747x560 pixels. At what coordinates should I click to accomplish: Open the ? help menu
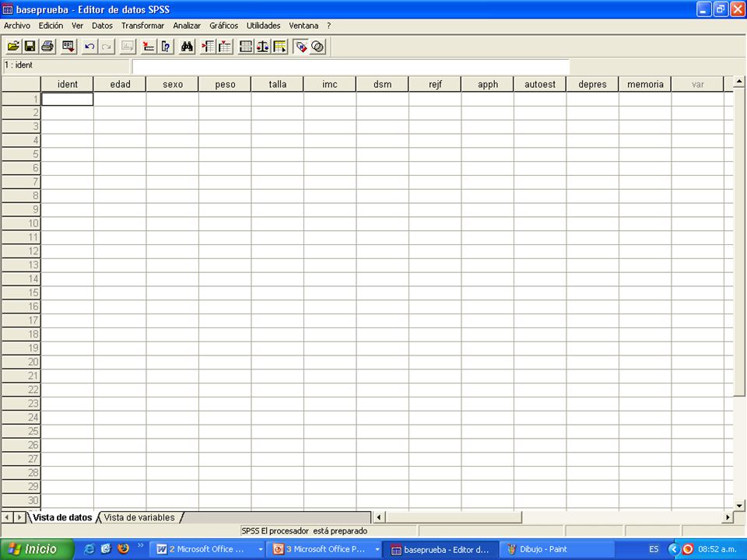(328, 26)
